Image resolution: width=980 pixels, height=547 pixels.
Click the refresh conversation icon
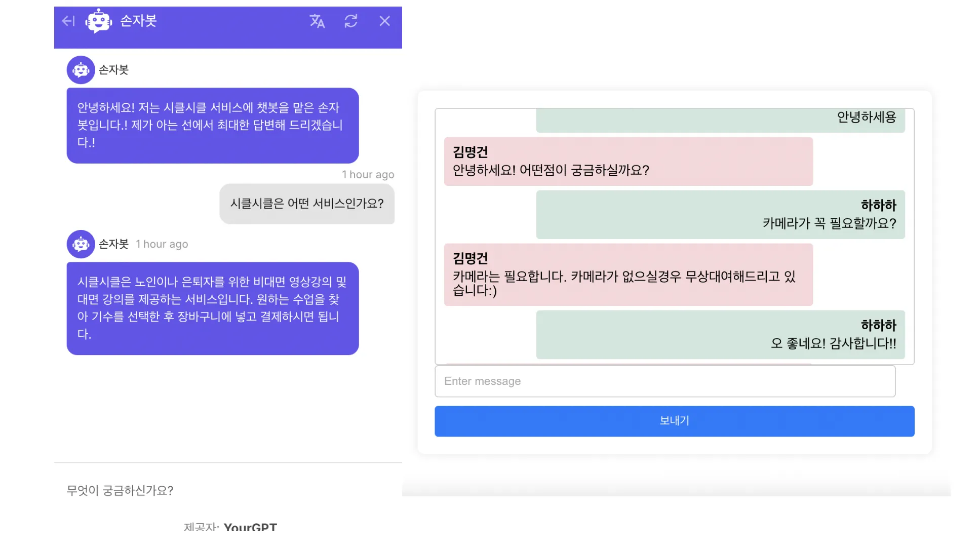tap(351, 21)
